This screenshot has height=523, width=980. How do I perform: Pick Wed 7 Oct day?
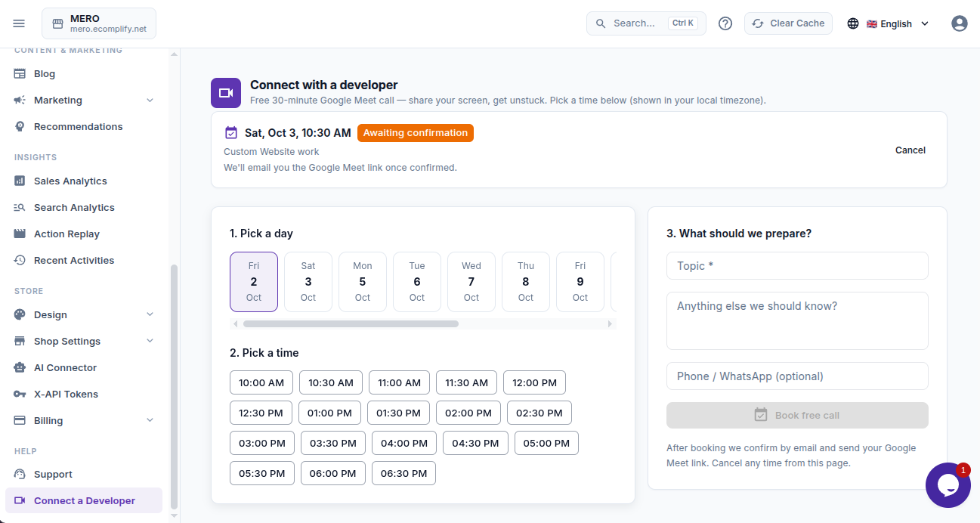point(471,282)
